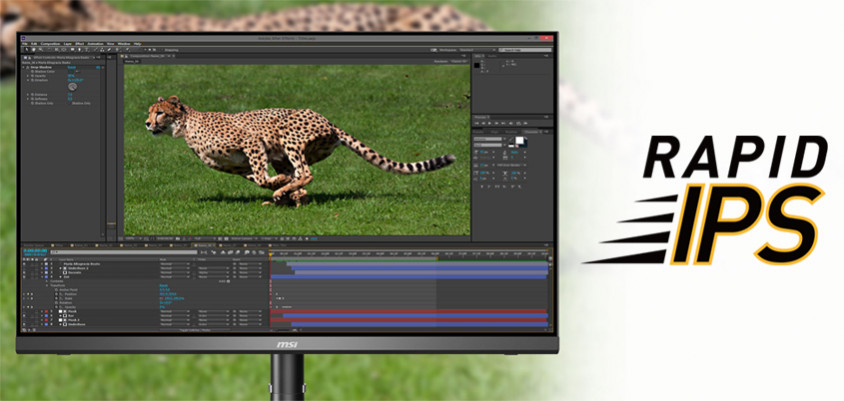Select the Rotation tool

[49, 50]
